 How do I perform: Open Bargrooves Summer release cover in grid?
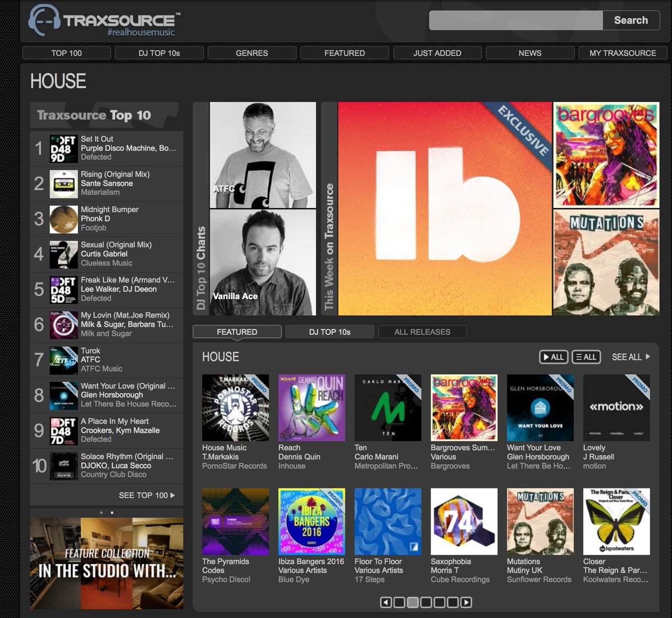coord(464,408)
